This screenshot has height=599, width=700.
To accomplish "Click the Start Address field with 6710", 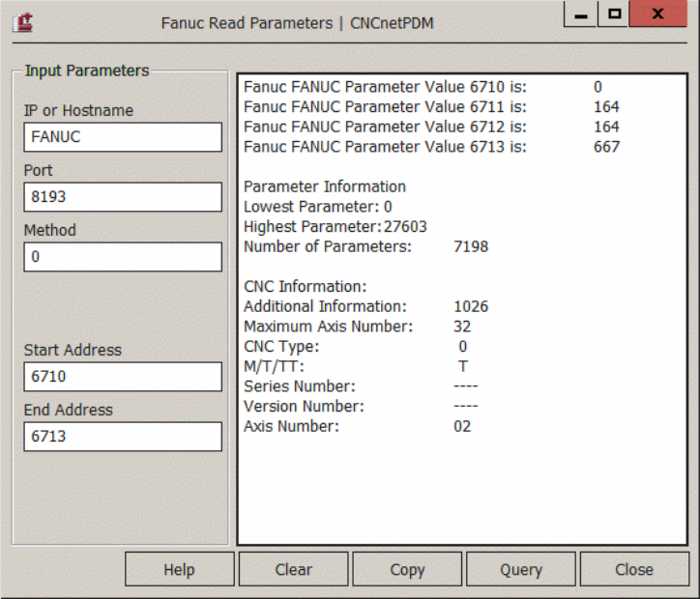I will click(x=123, y=377).
